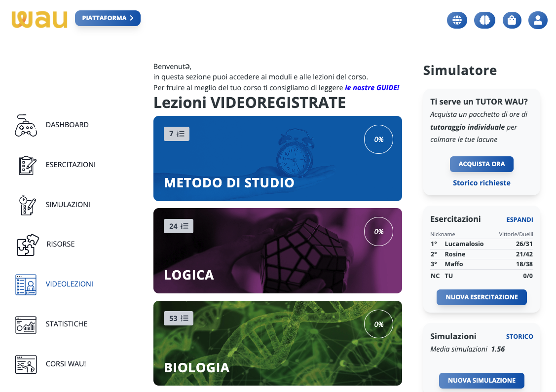Click the 7 lessons list badge
Image resolution: width=556 pixels, height=392 pixels.
coord(177,134)
